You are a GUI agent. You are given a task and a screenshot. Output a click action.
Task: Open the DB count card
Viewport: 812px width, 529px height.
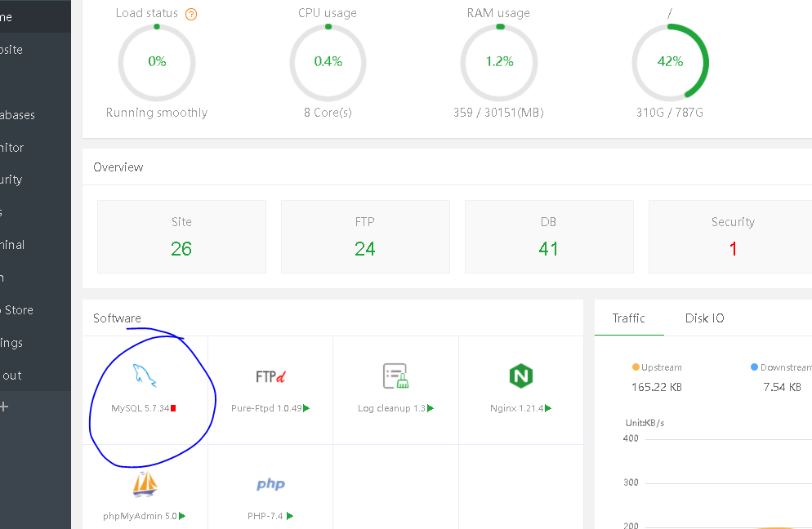point(549,237)
